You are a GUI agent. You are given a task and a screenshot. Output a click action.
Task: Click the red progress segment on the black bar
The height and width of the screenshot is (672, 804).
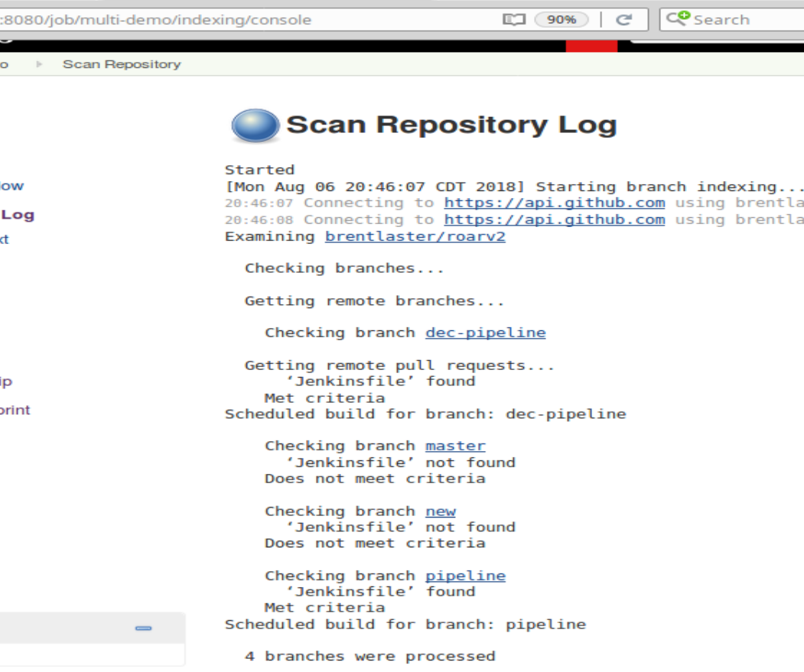[x=591, y=44]
